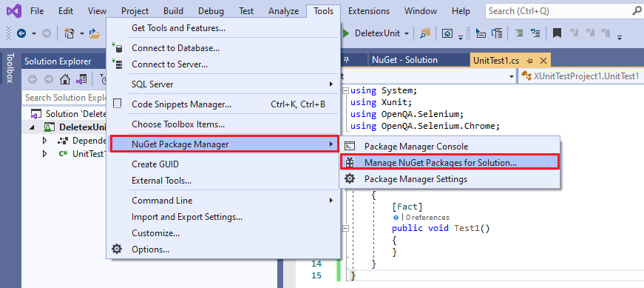
Task: Open the bookmark toolbar overflow options arrow
Action: 620,38
